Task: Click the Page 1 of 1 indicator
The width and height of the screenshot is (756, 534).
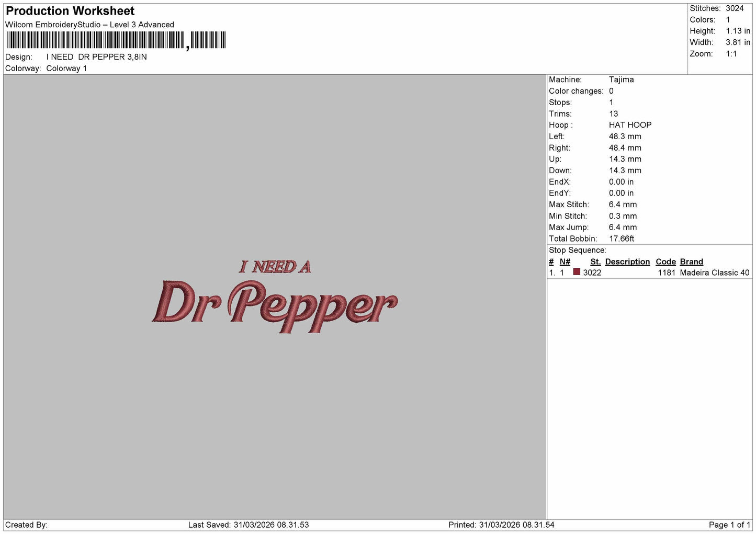Action: pos(729,525)
